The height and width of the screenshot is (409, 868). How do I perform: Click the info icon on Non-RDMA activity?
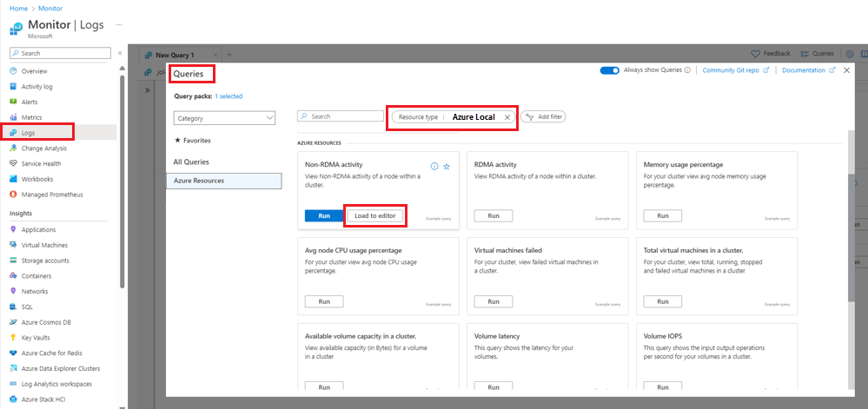[x=434, y=166]
